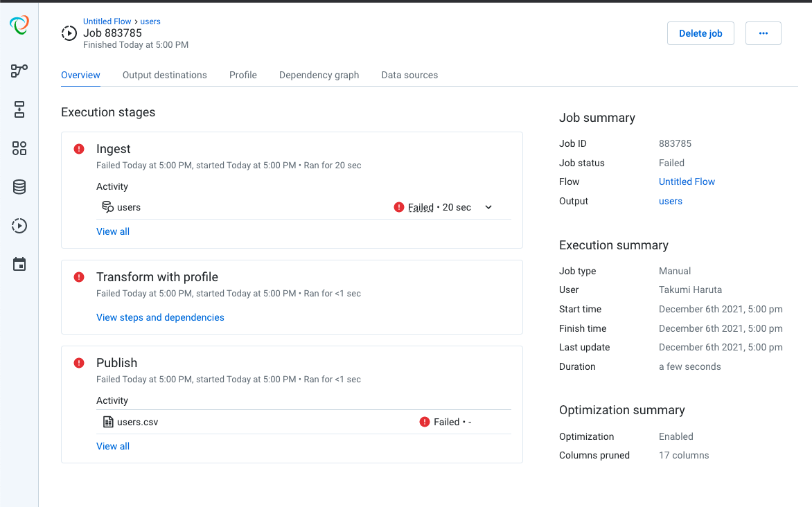
Task: Select the Plans icon in the sidebar
Action: (x=19, y=109)
